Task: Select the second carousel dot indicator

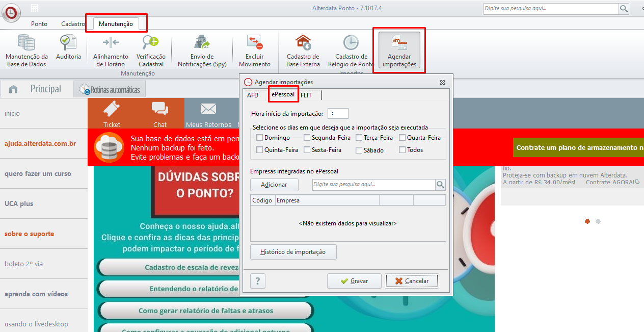Action: [598, 221]
